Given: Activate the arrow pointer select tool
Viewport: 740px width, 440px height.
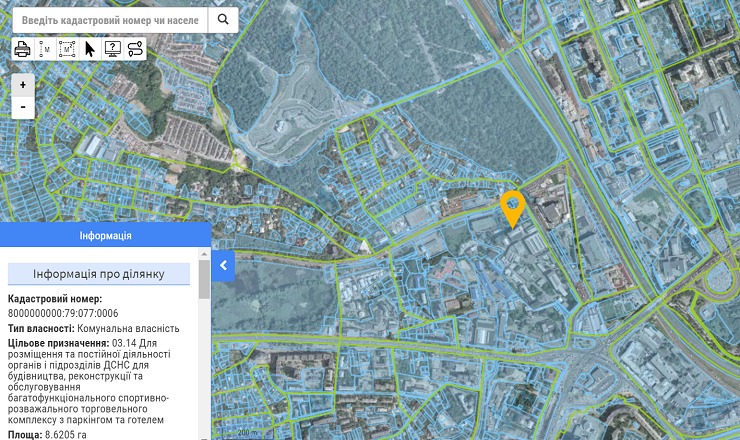Looking at the screenshot, I should coord(90,48).
